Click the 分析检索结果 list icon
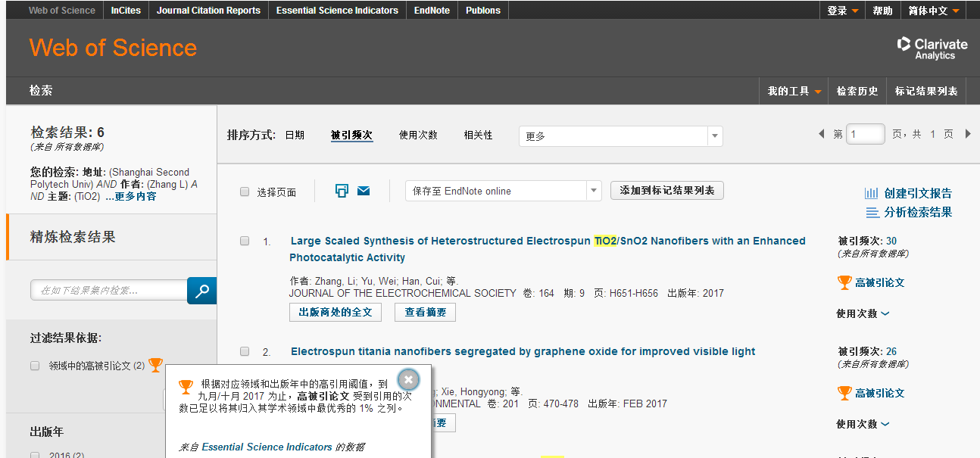Screen dimensions: 980x458 [872, 213]
